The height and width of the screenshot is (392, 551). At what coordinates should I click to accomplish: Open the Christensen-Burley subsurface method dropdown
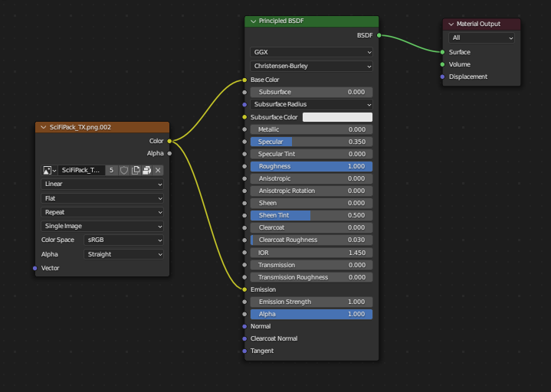311,66
